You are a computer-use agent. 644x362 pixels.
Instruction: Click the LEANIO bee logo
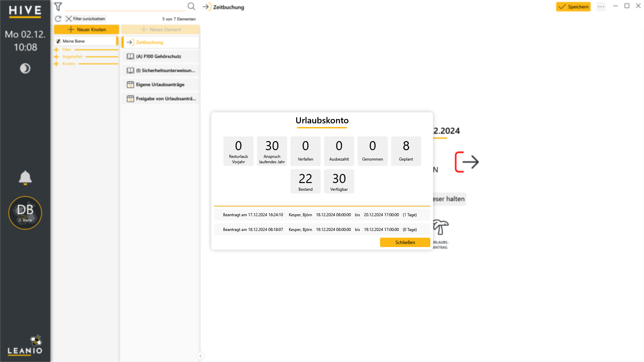[x=25, y=345]
